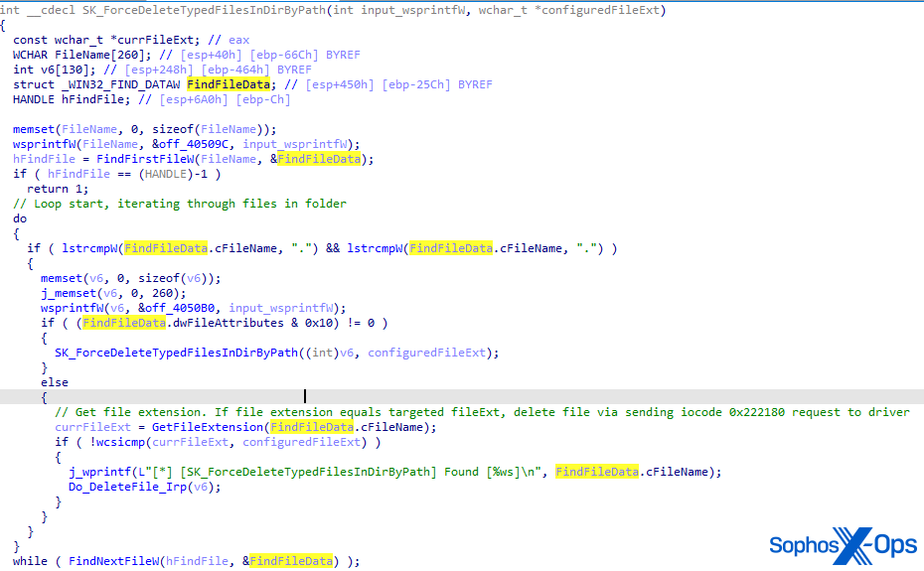Viewport: 924px width, 571px height.
Task: Click the [esp+6A0h] offset comment
Action: click(x=194, y=99)
